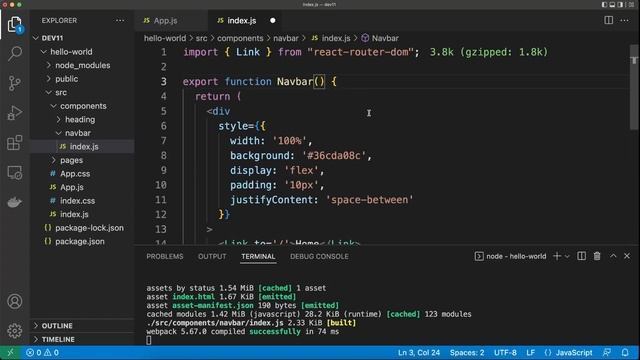Collapse the DEV11 workspace root

82,38
